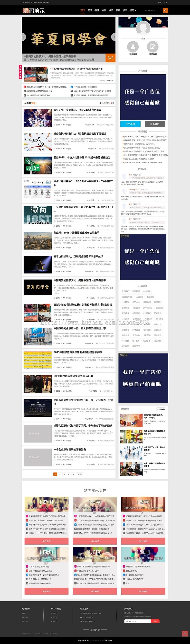Click 进入专栏 under 求职 column
Viewport: 190px width, 644px height.
(x=95, y=591)
